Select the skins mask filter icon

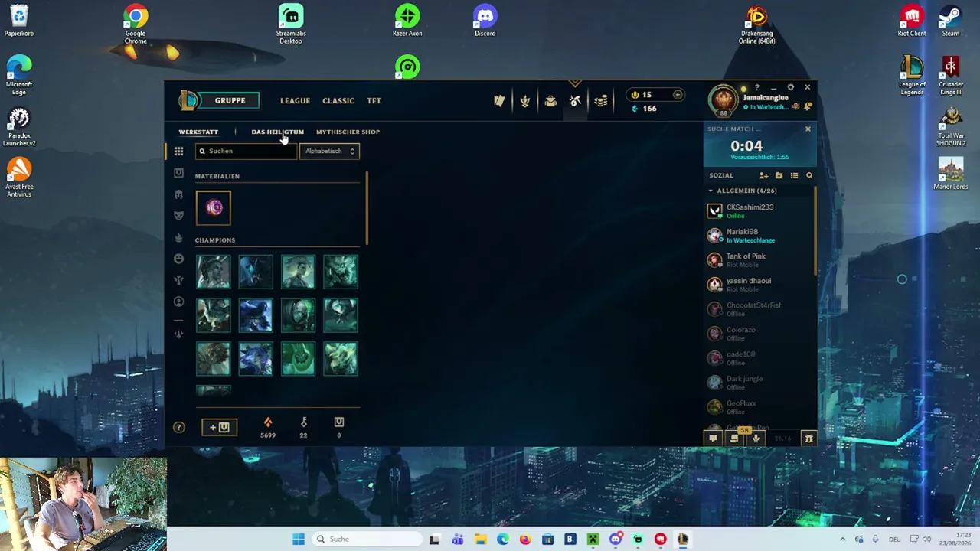(x=178, y=216)
